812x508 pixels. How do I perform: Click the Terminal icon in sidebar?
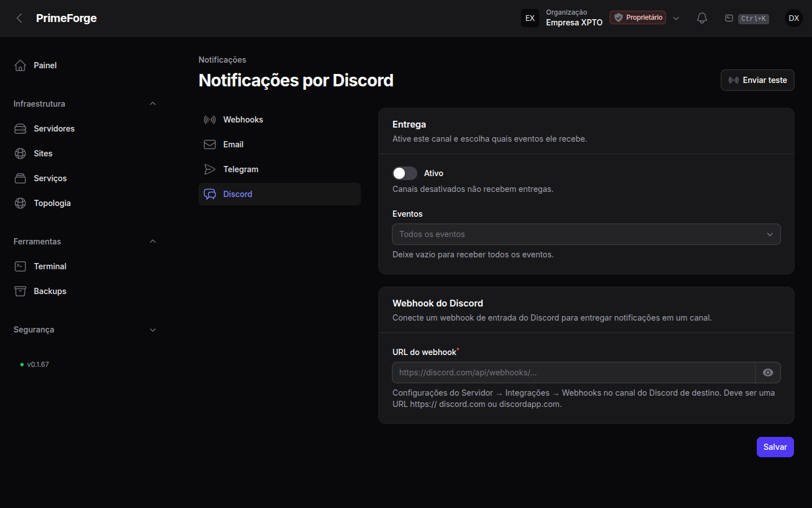pyautogui.click(x=20, y=266)
